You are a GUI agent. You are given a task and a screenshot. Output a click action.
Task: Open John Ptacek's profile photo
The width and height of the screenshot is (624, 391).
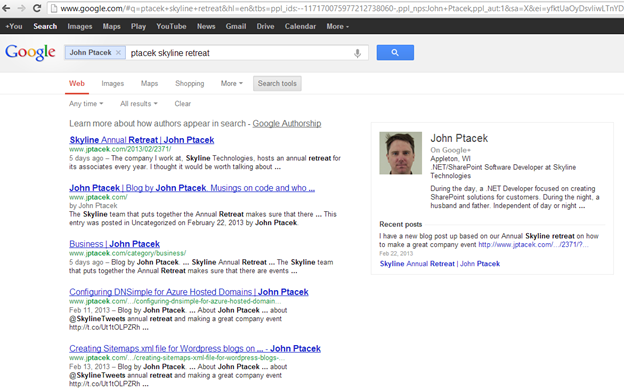[x=400, y=153]
